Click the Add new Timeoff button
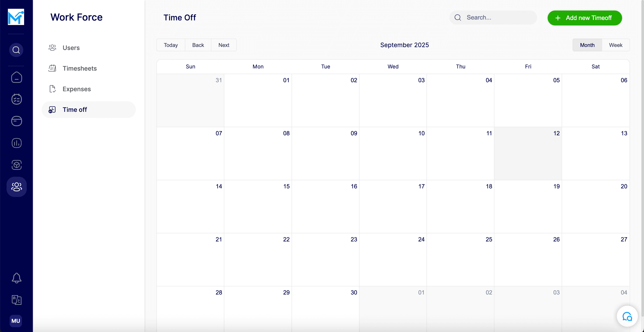The height and width of the screenshot is (332, 644). click(584, 18)
